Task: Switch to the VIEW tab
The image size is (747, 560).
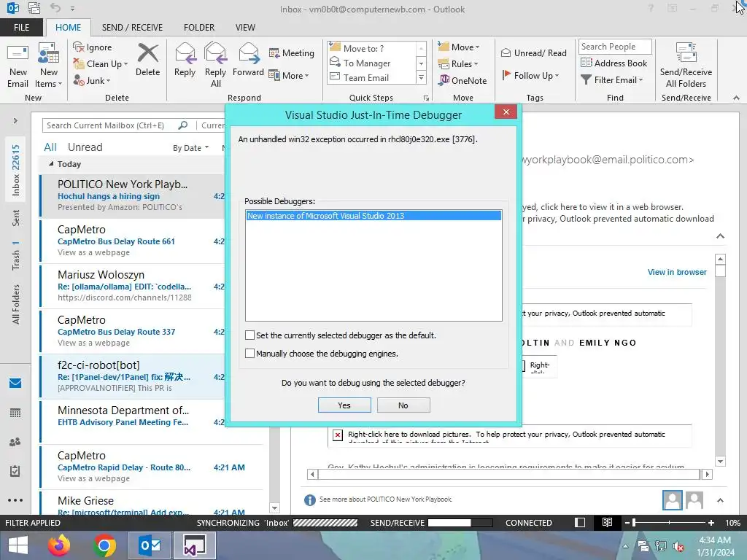Action: [x=245, y=27]
